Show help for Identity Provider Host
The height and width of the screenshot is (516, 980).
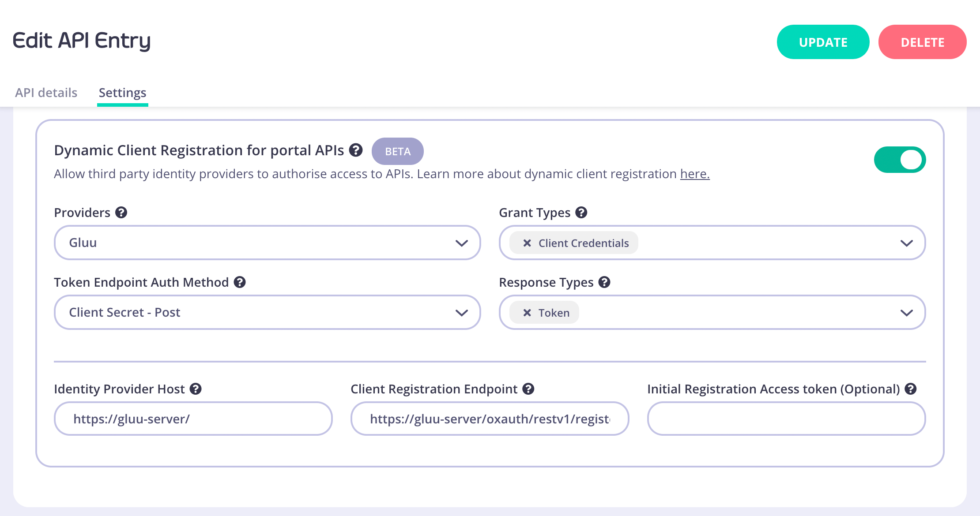pos(196,389)
